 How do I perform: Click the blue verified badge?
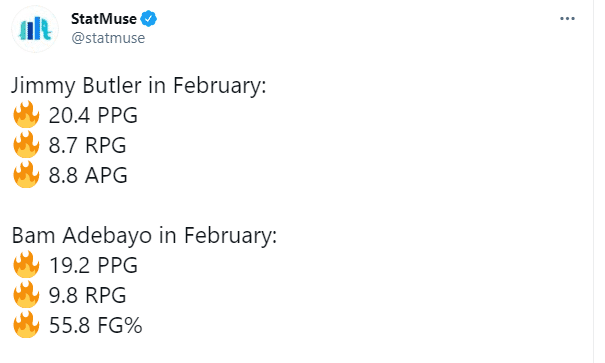[148, 19]
